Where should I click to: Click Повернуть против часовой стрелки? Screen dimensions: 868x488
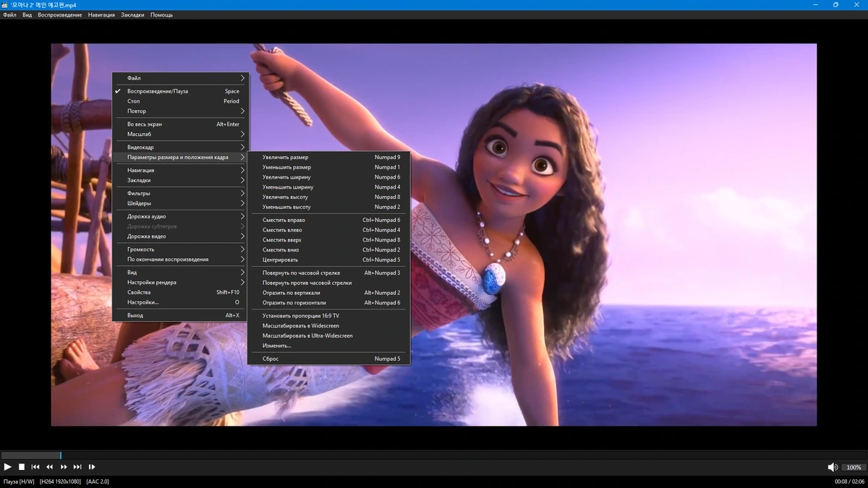point(329,283)
